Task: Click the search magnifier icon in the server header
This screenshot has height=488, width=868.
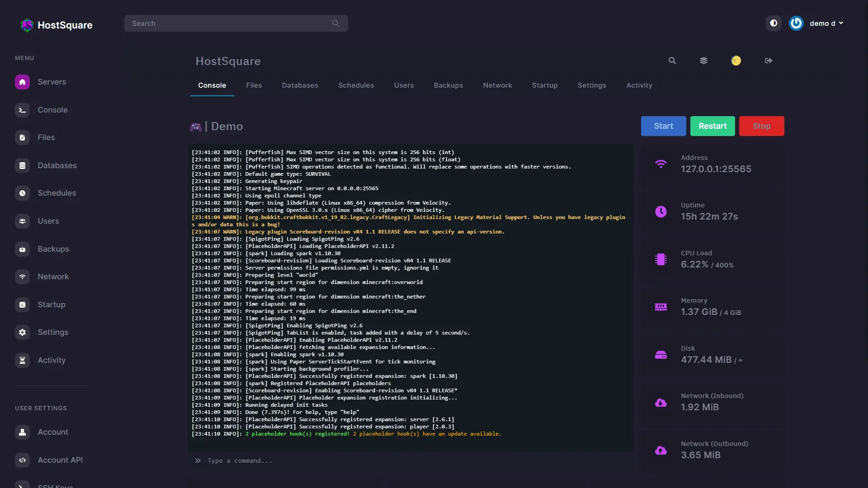Action: coord(672,61)
